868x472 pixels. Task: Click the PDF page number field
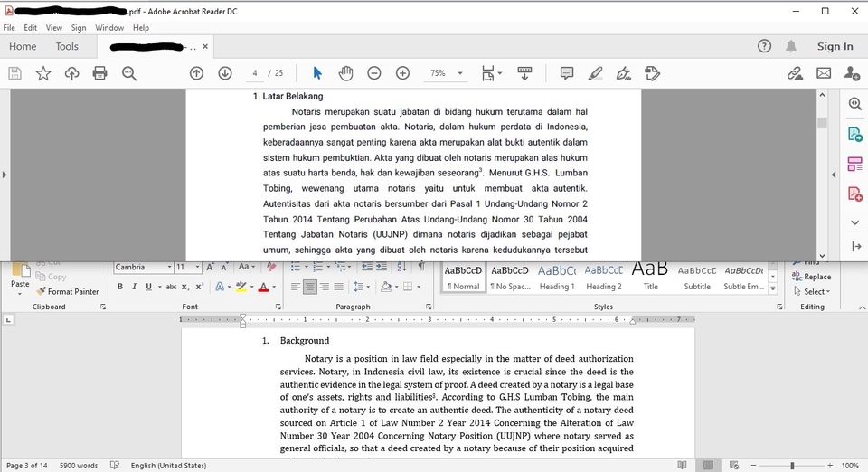(x=255, y=73)
